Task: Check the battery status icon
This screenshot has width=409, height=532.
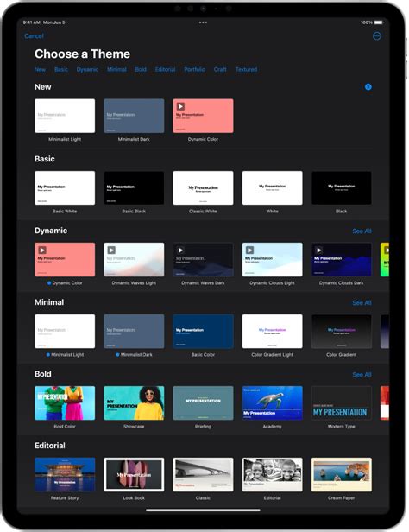Action: pos(379,22)
